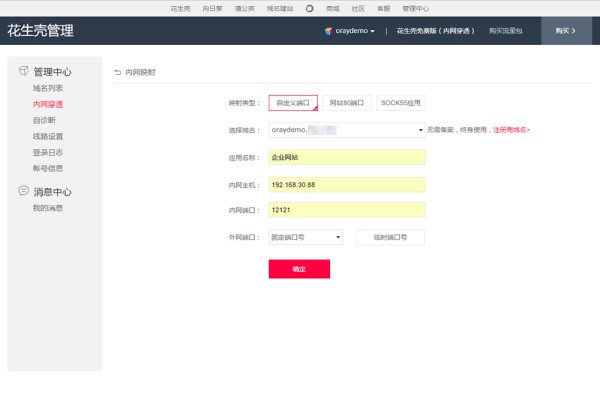Go to 域名列表 in the sidebar
Screen dimensions: 600x400
click(x=48, y=88)
